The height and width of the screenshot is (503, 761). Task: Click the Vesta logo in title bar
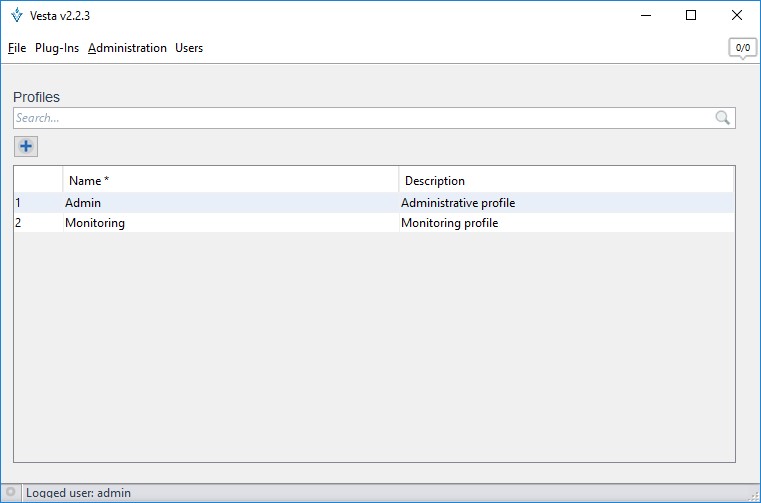[16, 15]
